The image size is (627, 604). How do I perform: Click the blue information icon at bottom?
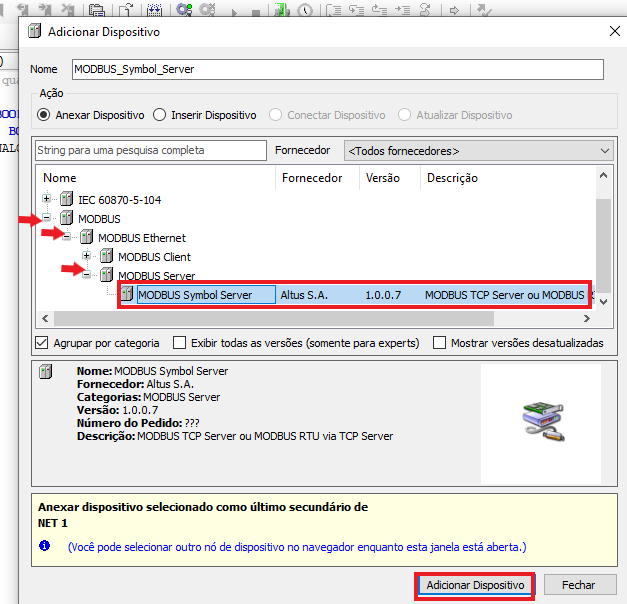coord(44,547)
